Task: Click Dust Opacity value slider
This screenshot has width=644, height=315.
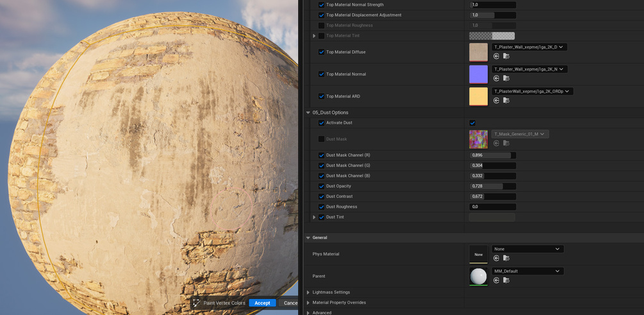Action: pyautogui.click(x=493, y=186)
